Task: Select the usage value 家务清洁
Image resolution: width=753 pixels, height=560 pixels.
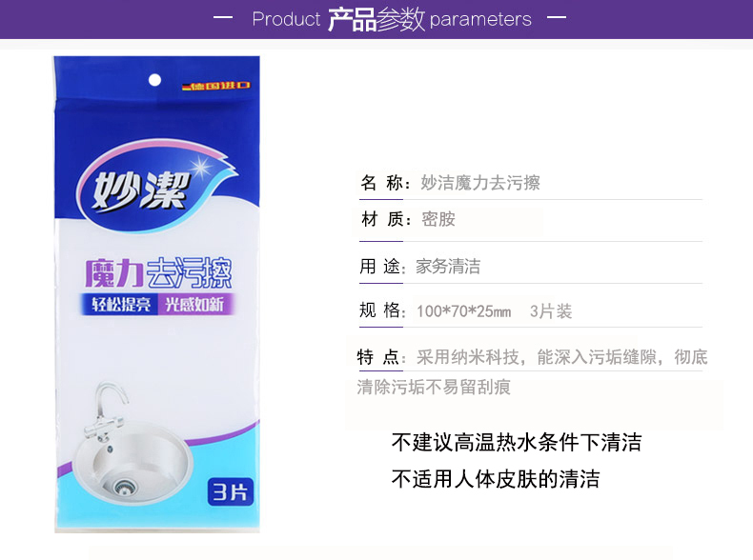Action: point(448,267)
